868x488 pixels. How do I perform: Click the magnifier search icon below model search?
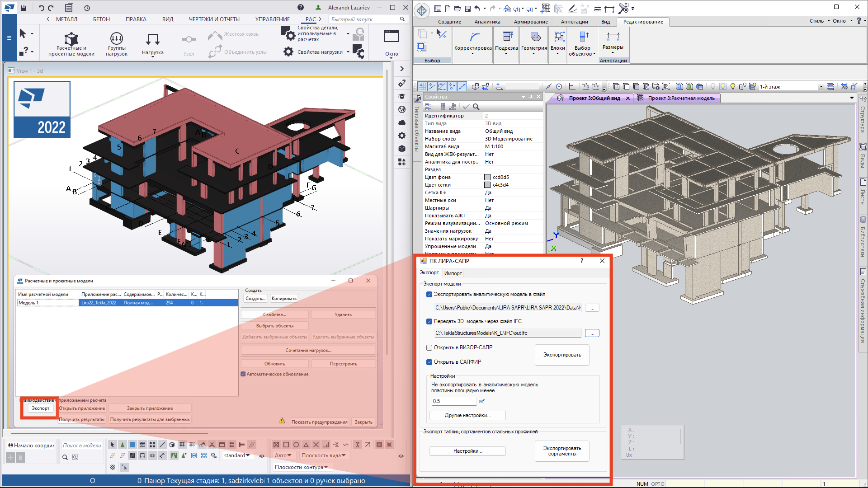tap(65, 457)
